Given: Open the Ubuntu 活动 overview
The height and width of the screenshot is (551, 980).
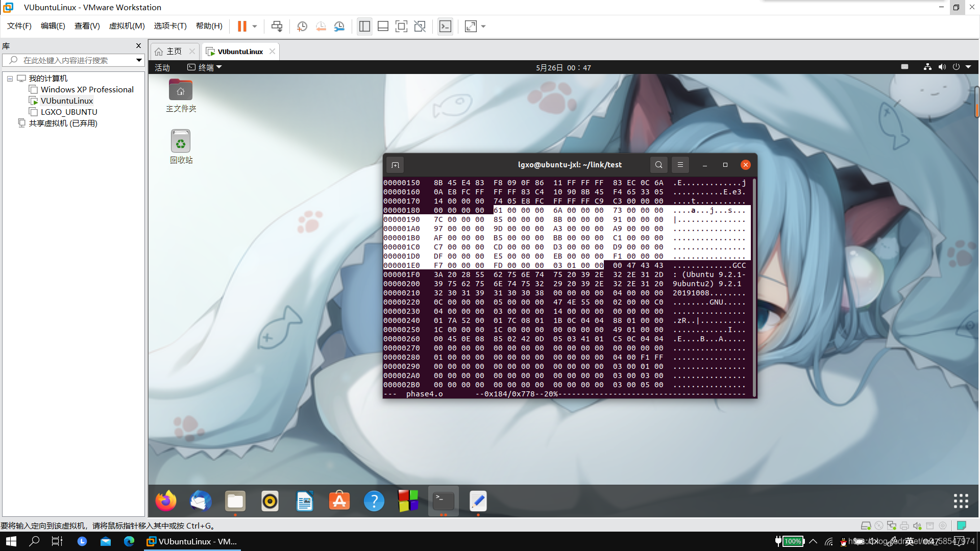Looking at the screenshot, I should (162, 67).
